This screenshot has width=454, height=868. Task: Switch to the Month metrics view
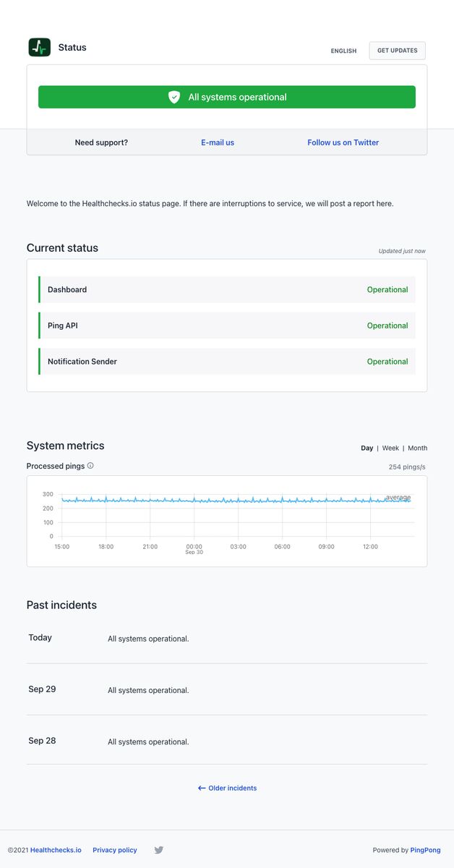coord(417,448)
